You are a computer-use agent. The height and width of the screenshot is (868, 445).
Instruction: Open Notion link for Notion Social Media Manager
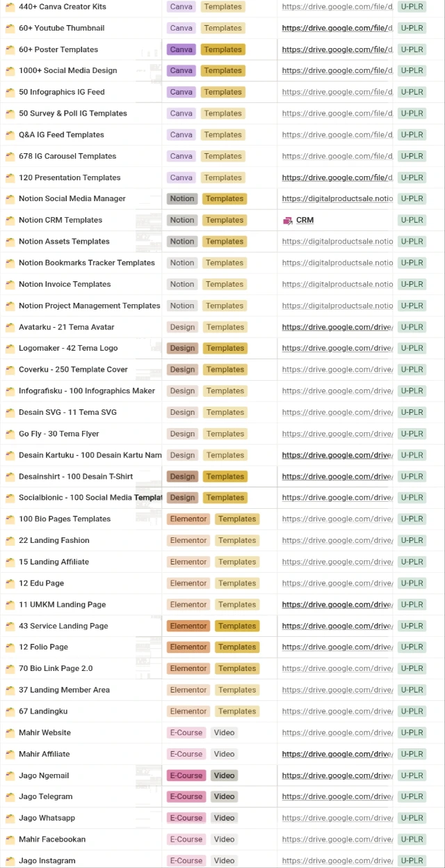[x=337, y=199]
